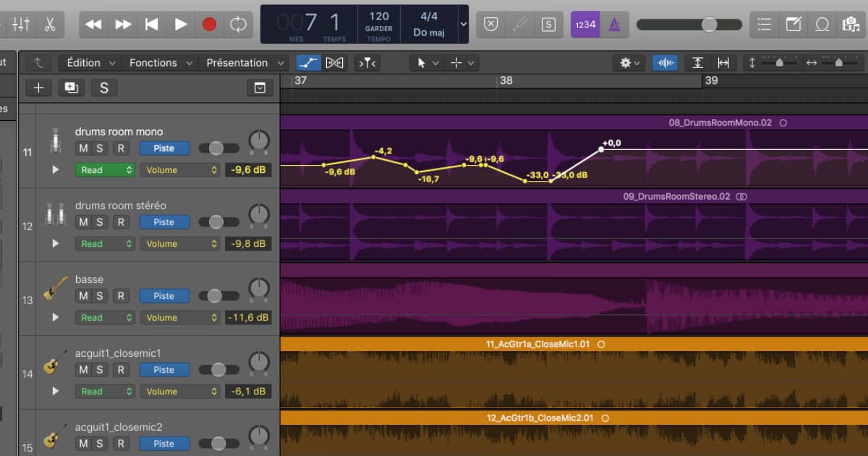Toggle the waveform zoom button
This screenshot has height=456, width=868.
click(665, 63)
